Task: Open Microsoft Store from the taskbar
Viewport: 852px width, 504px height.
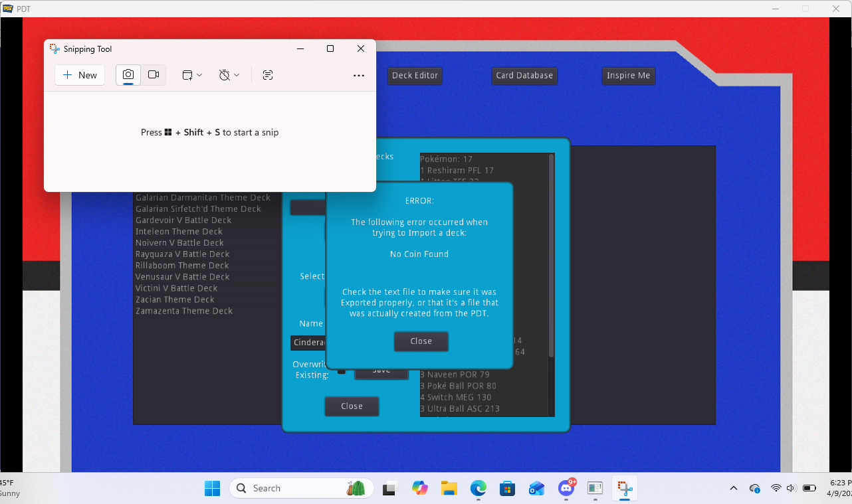Action: click(508, 488)
